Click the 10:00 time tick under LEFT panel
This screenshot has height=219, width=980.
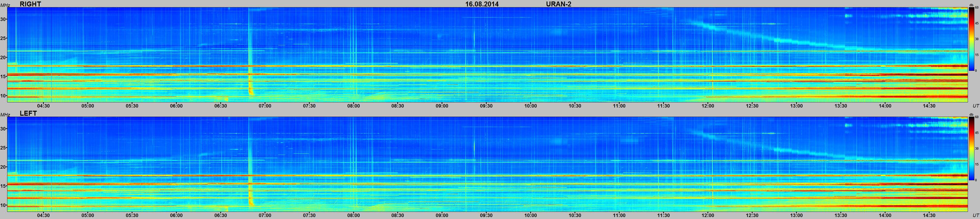530,215
